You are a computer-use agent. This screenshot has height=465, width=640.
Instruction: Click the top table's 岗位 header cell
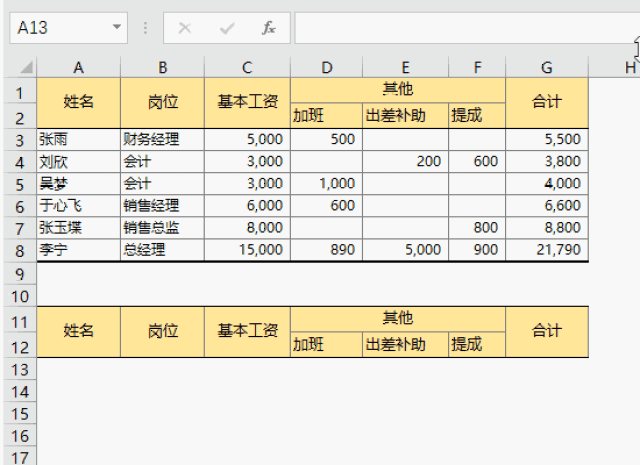point(162,102)
